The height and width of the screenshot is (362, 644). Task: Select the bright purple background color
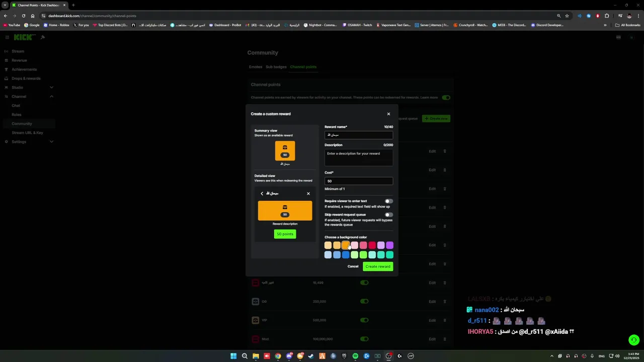tap(389, 245)
